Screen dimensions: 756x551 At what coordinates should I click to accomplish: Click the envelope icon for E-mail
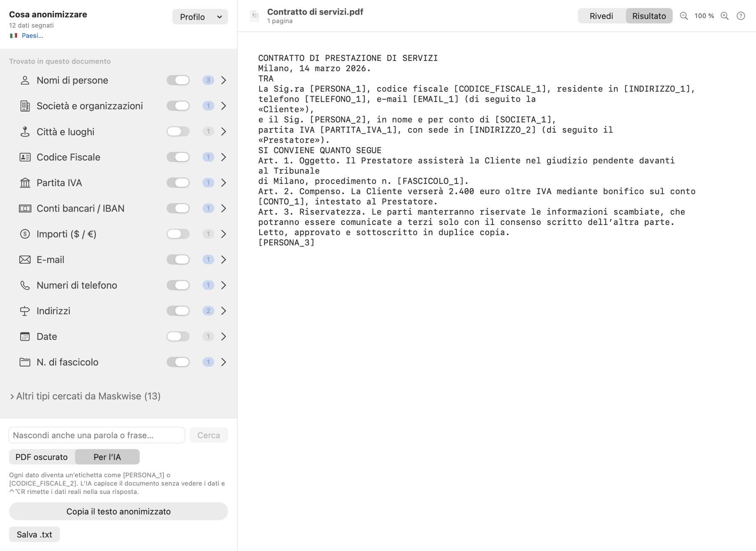[25, 260]
